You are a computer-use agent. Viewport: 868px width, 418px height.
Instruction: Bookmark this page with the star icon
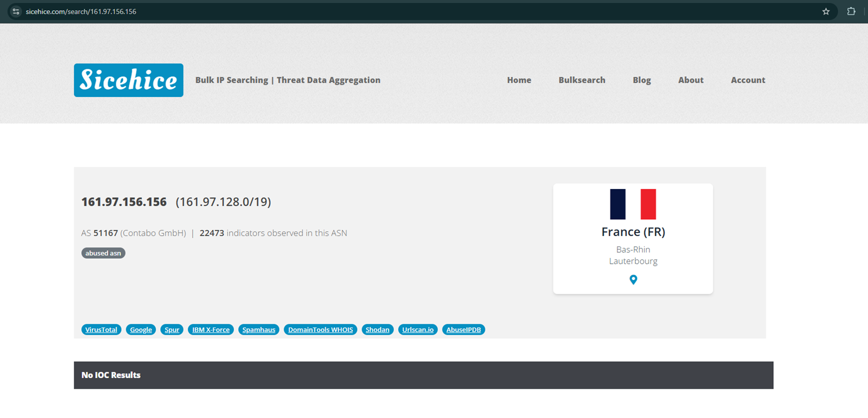pyautogui.click(x=826, y=11)
